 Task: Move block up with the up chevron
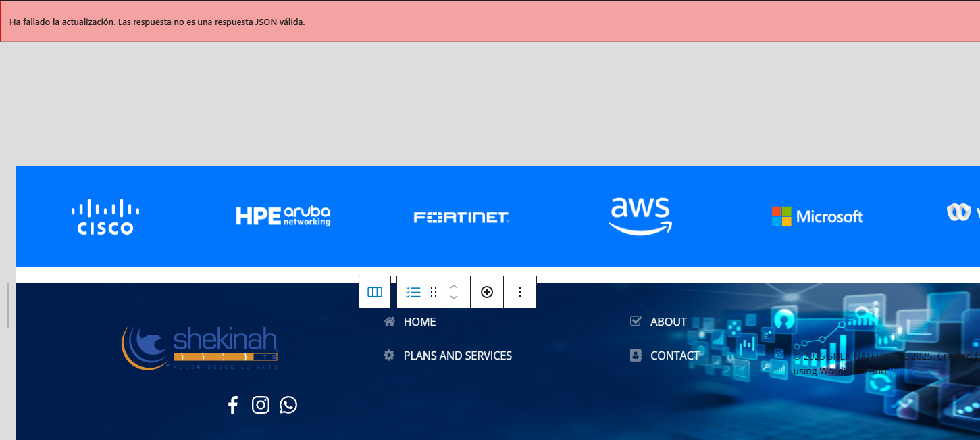point(454,287)
